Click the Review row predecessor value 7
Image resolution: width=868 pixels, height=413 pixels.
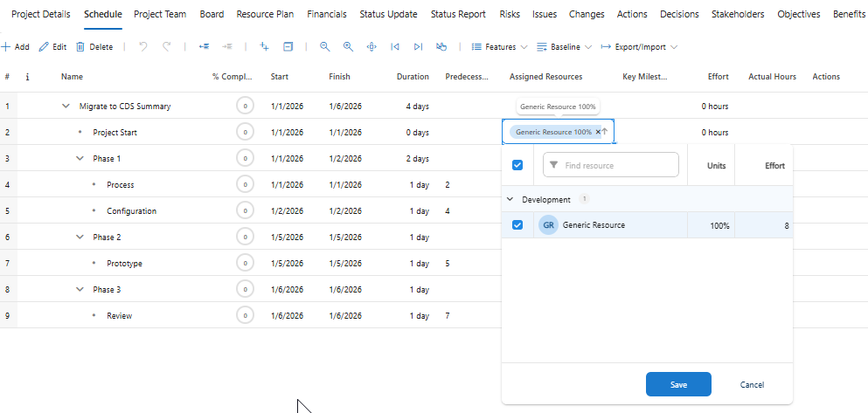(x=448, y=316)
